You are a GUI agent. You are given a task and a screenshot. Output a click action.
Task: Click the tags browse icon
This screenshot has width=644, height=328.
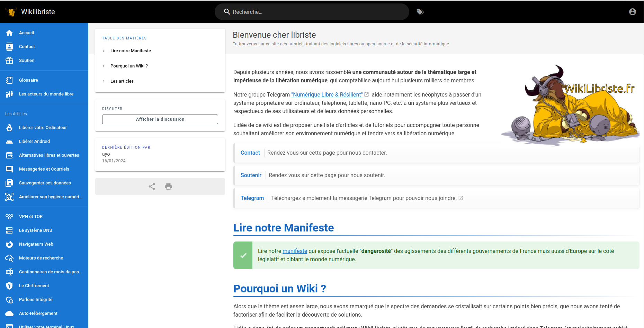point(420,12)
